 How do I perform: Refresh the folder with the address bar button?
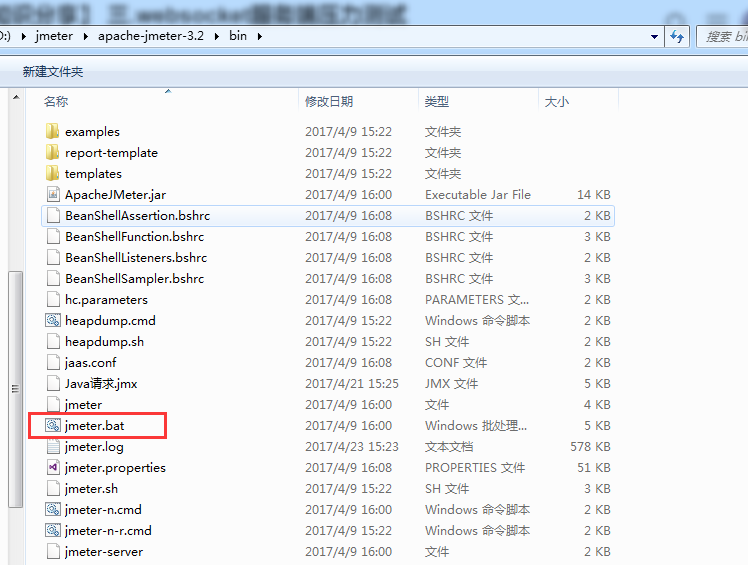[x=677, y=36]
